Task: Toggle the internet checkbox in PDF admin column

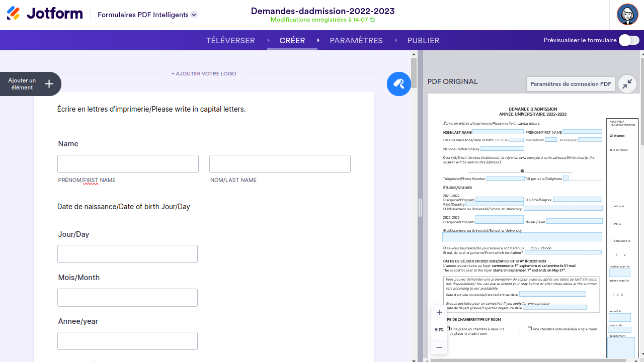Action: pos(611,136)
